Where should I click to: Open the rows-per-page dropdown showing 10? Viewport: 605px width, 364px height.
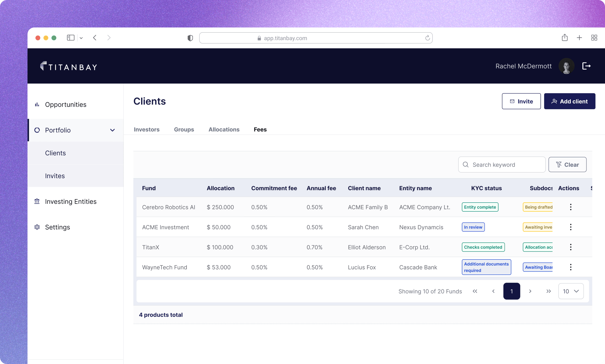(x=571, y=291)
